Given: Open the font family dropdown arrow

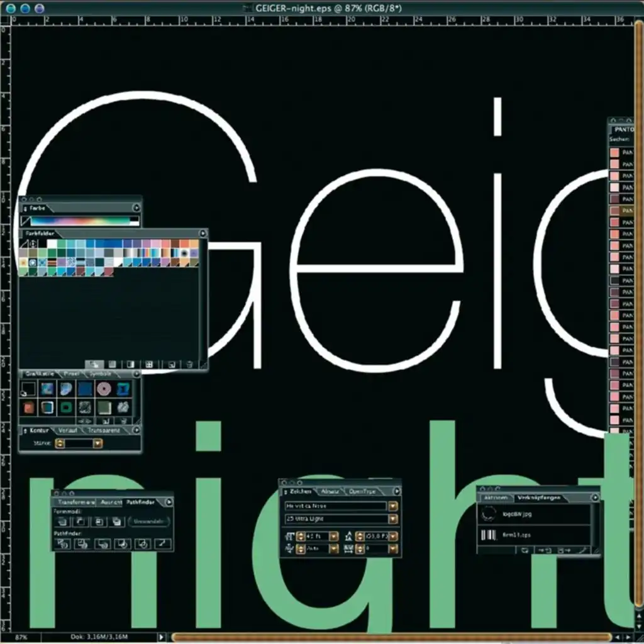Looking at the screenshot, I should [393, 506].
